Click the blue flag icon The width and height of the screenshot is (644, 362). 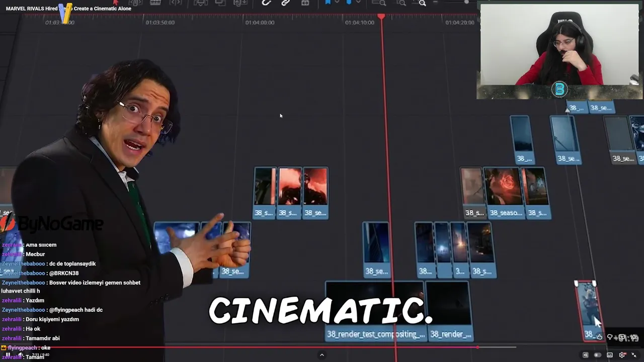328,2
